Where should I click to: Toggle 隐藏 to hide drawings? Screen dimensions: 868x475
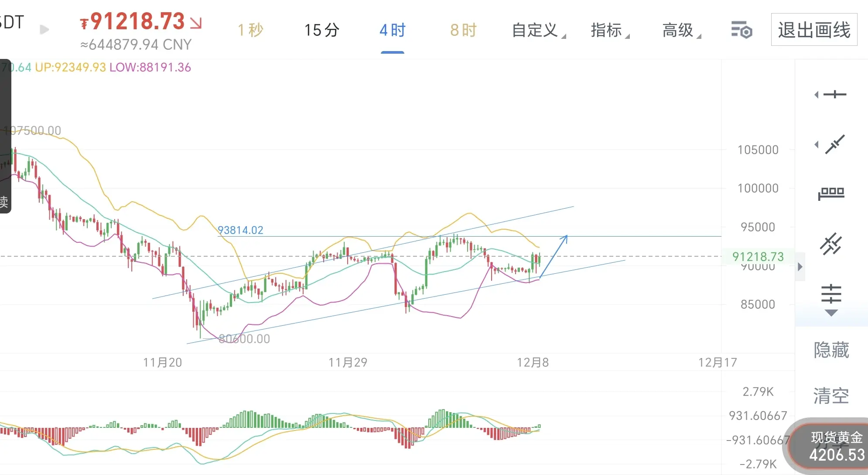pyautogui.click(x=831, y=350)
